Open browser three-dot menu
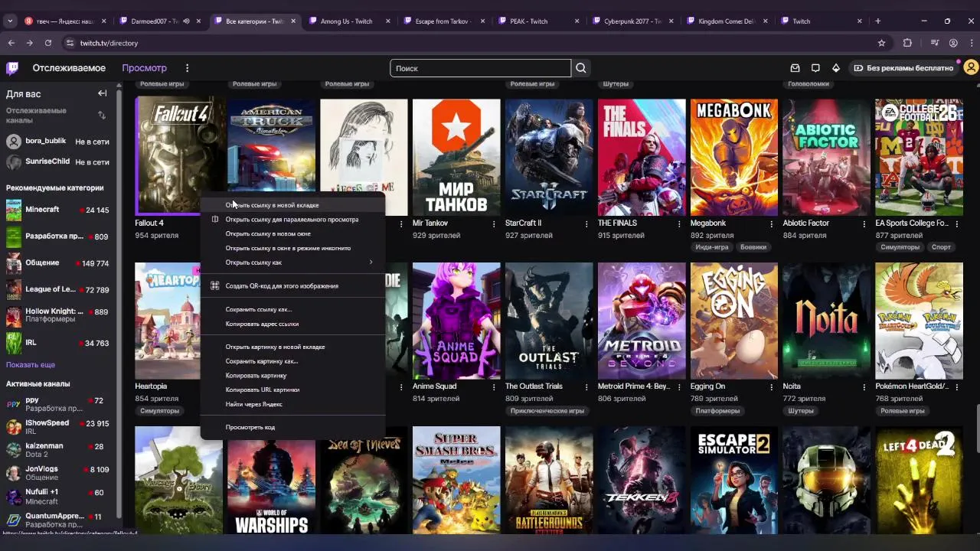980x551 pixels. coord(971,43)
